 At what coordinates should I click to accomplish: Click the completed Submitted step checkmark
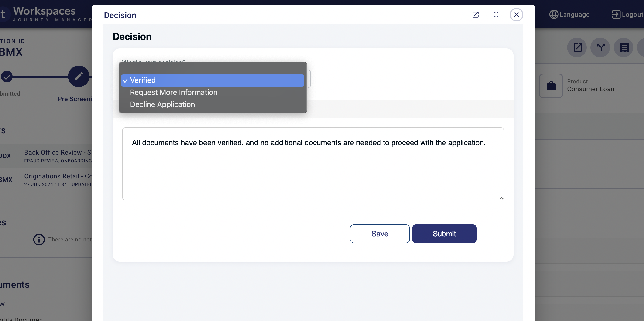pos(7,76)
